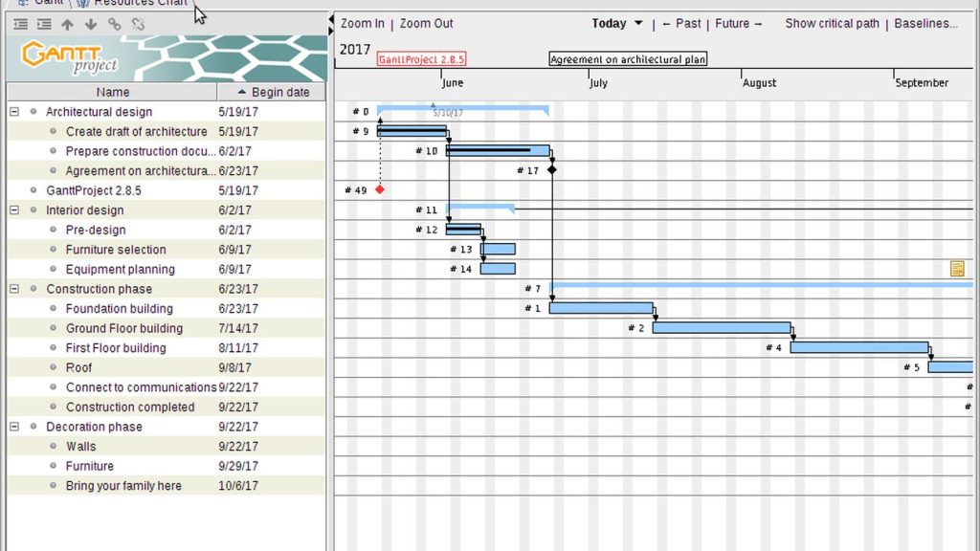Click Show critical path
This screenshot has width=980, height=551.
tap(832, 23)
